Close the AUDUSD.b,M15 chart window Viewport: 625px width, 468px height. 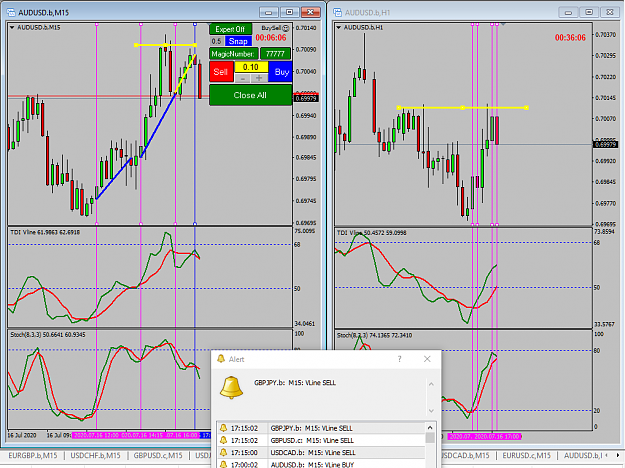pos(311,12)
